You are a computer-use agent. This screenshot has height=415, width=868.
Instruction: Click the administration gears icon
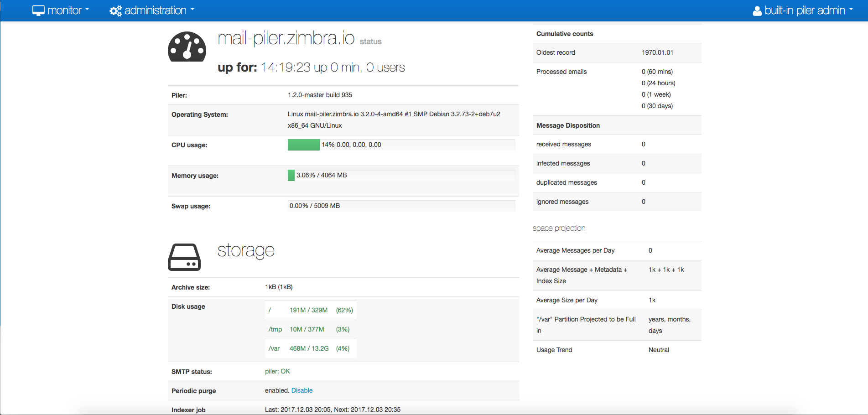115,10
